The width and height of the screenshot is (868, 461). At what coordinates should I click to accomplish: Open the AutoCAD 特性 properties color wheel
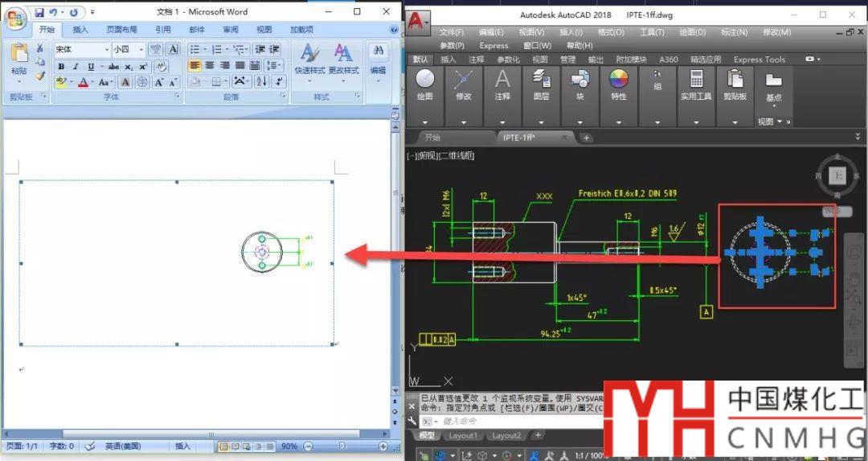click(618, 79)
